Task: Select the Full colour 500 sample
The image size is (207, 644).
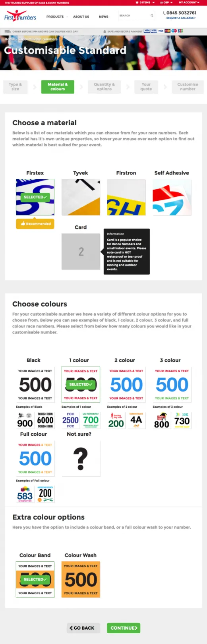Action: (x=35, y=458)
